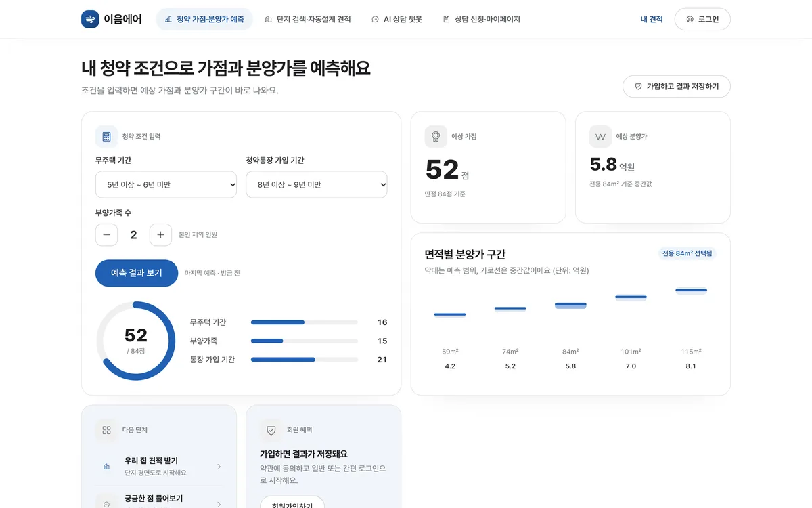The image size is (812, 508).
Task: Open the 우리 집 견적 받기 link
Action: (159, 466)
